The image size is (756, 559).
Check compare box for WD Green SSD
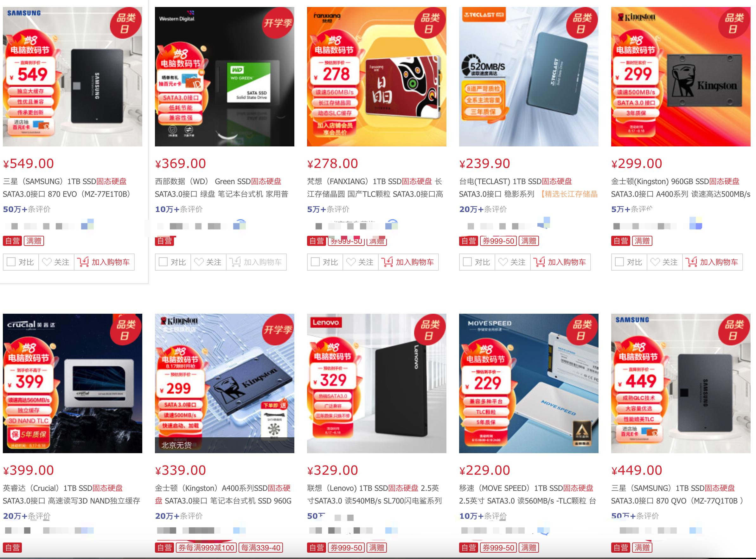pyautogui.click(x=163, y=262)
